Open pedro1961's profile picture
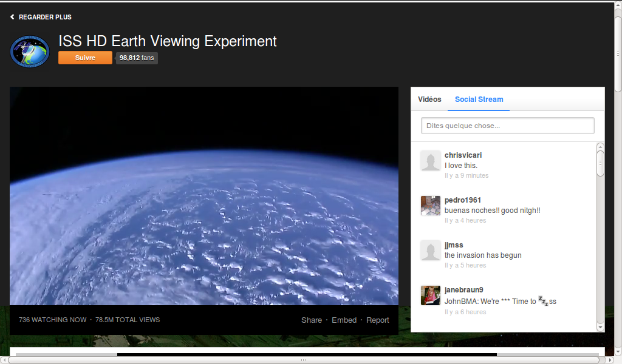 click(x=430, y=206)
